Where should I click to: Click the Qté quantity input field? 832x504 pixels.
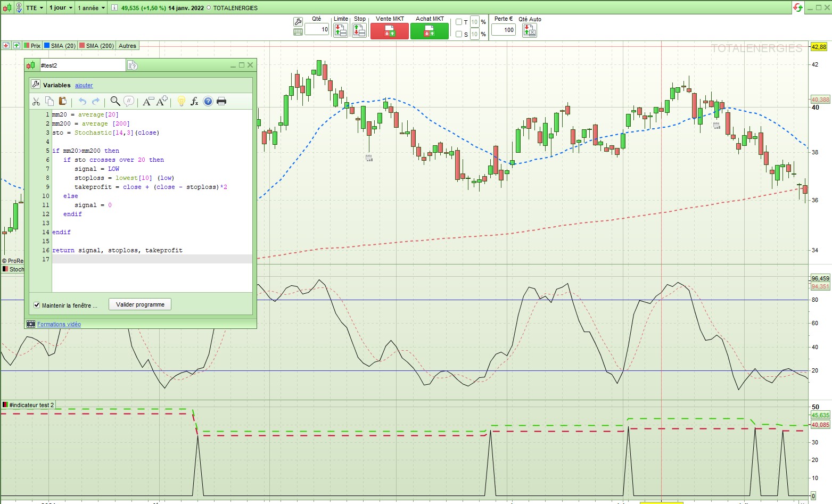click(317, 30)
